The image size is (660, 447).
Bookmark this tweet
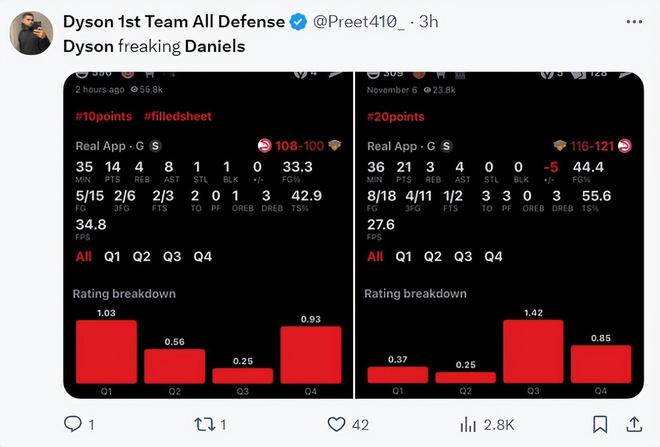coord(600,424)
